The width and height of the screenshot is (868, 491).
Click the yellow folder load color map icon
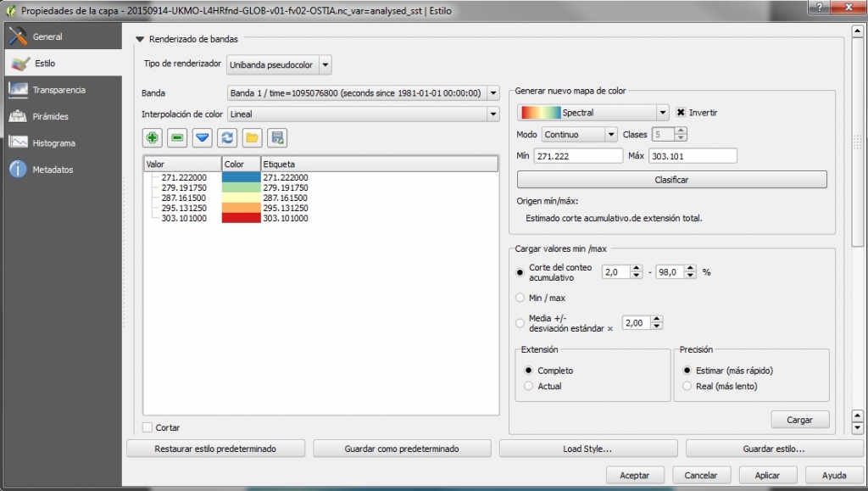click(252, 137)
